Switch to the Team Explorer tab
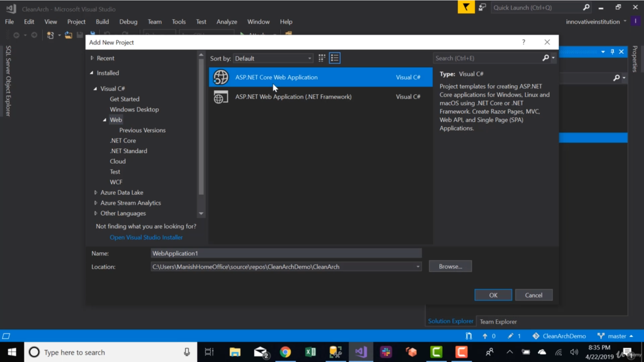This screenshot has width=644, height=362. pyautogui.click(x=498, y=322)
